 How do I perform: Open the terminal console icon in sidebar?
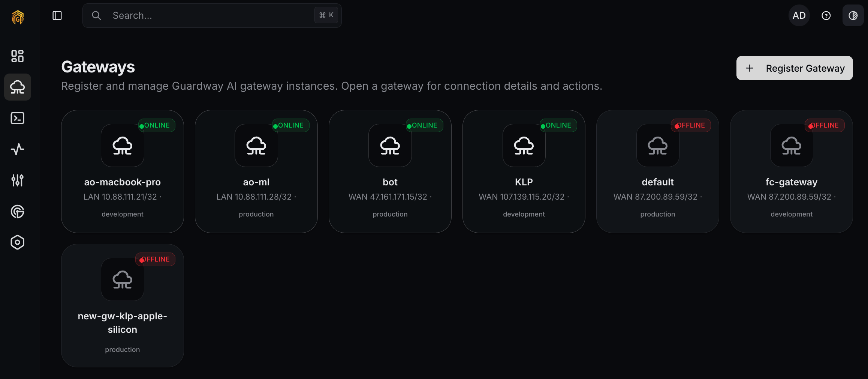pyautogui.click(x=17, y=118)
